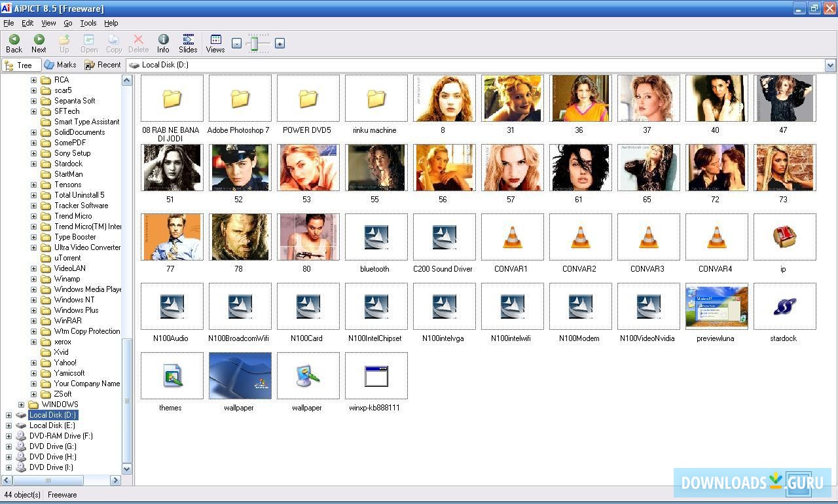Select image thumbnail named 78
The width and height of the screenshot is (838, 504).
(240, 237)
